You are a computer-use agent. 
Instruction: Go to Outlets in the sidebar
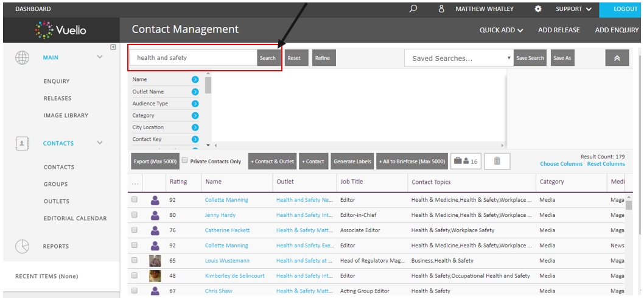(57, 201)
